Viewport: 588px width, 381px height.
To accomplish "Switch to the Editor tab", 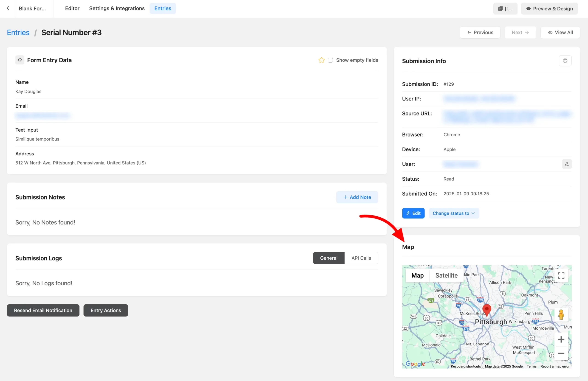I will click(72, 8).
